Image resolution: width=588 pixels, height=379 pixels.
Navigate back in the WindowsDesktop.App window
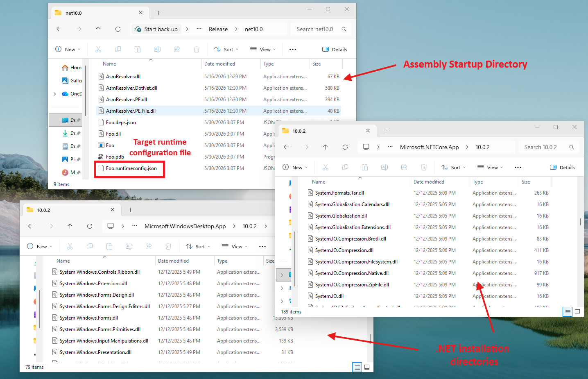(31, 226)
